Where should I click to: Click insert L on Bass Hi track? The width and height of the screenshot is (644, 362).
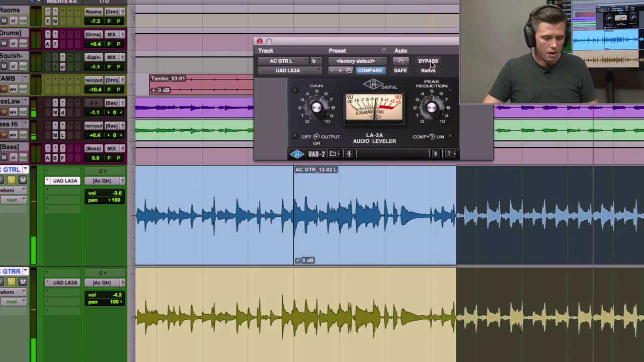tap(62, 135)
